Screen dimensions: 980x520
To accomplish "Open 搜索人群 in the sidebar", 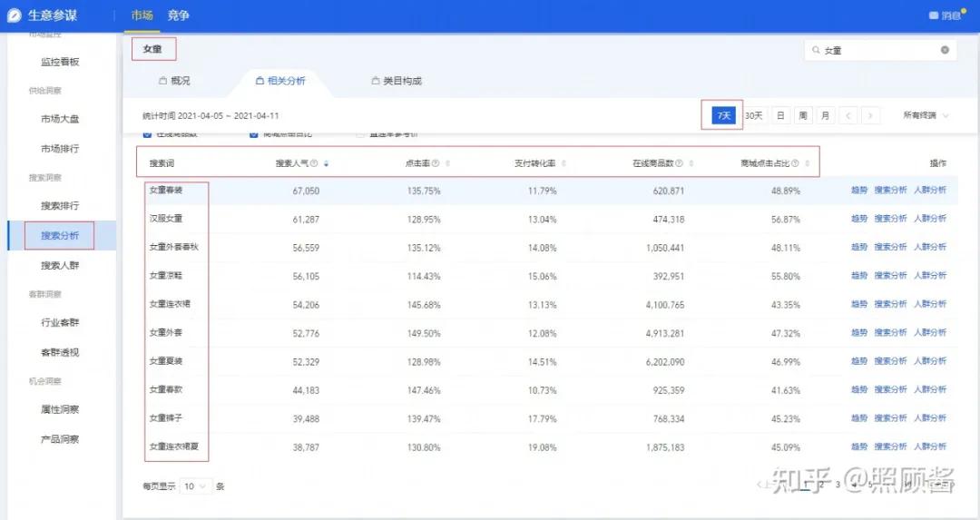I will tap(60, 266).
